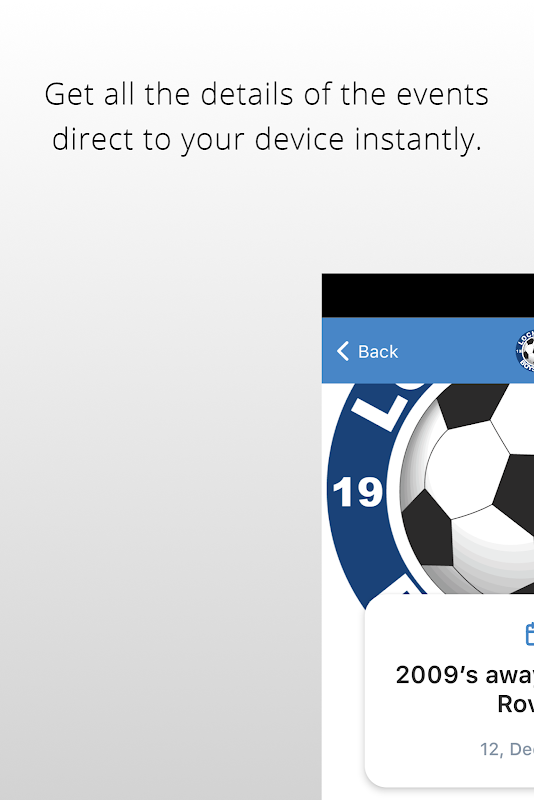Tap the large soccer ball image
This screenshot has width=534, height=800.
[x=467, y=489]
